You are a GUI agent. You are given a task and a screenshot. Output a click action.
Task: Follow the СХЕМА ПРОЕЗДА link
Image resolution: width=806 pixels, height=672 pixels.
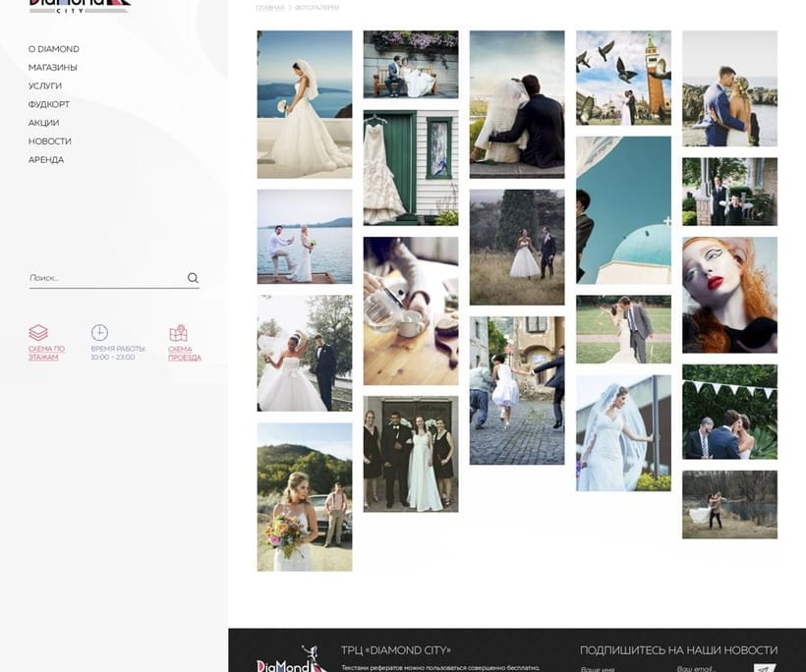185,353
